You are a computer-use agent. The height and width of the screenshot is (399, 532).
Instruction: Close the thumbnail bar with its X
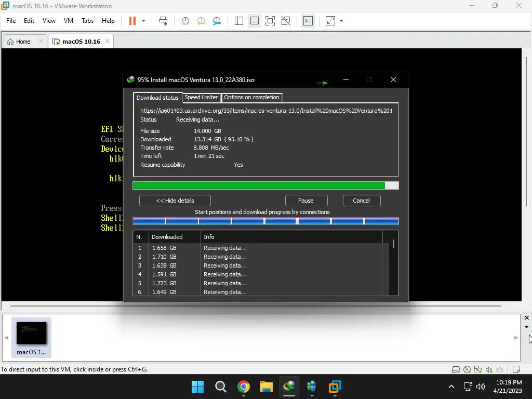(x=527, y=318)
